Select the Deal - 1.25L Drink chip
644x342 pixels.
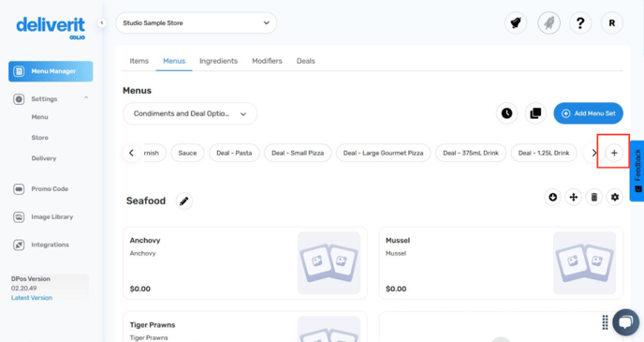pyautogui.click(x=544, y=153)
